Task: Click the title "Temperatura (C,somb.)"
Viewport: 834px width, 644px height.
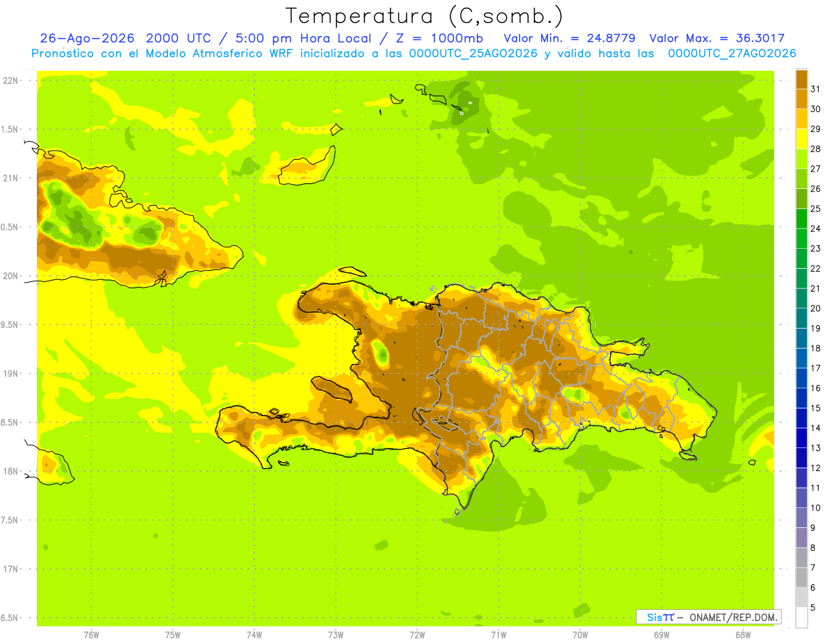Action: [424, 15]
